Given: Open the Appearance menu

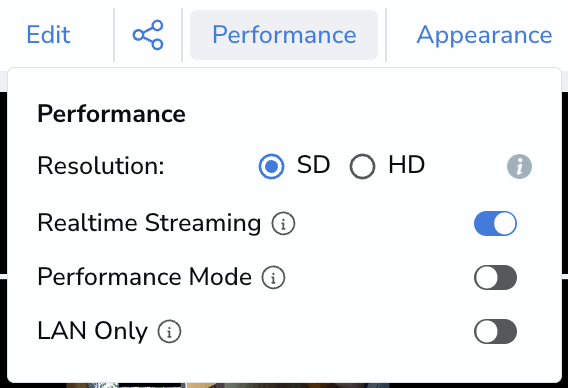Looking at the screenshot, I should click(x=484, y=35).
